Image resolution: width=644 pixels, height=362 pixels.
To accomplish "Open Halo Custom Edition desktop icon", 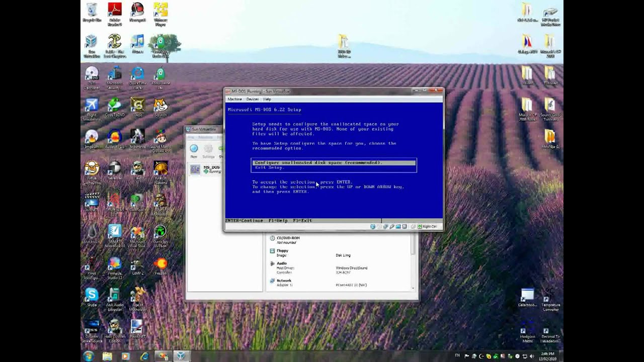I will coord(115,331).
